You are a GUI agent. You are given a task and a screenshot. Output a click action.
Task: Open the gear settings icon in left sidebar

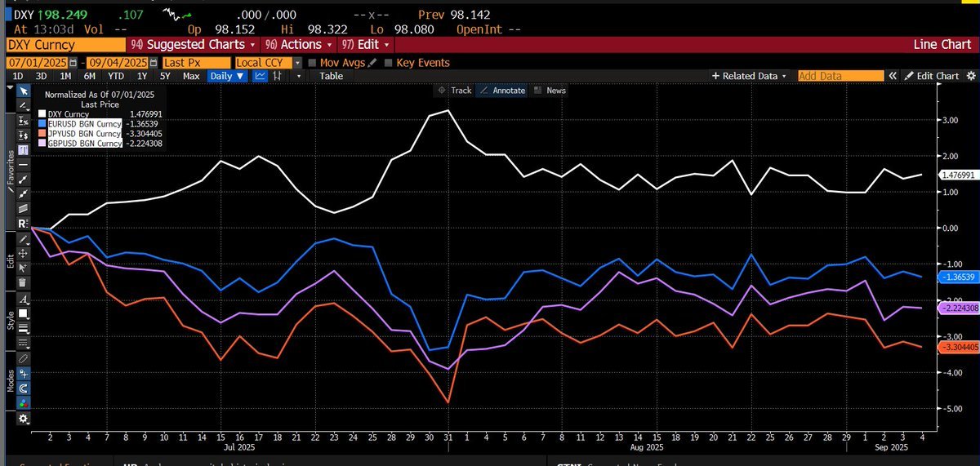tap(23, 419)
